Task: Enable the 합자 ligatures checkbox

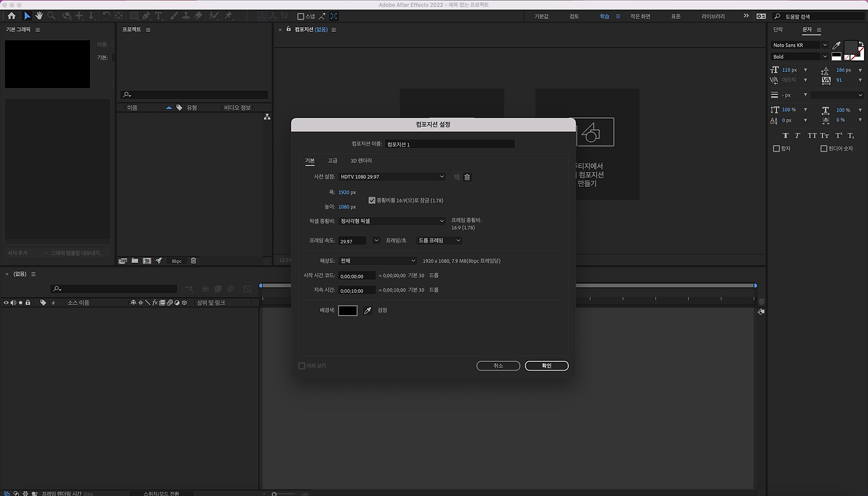Action: click(777, 148)
